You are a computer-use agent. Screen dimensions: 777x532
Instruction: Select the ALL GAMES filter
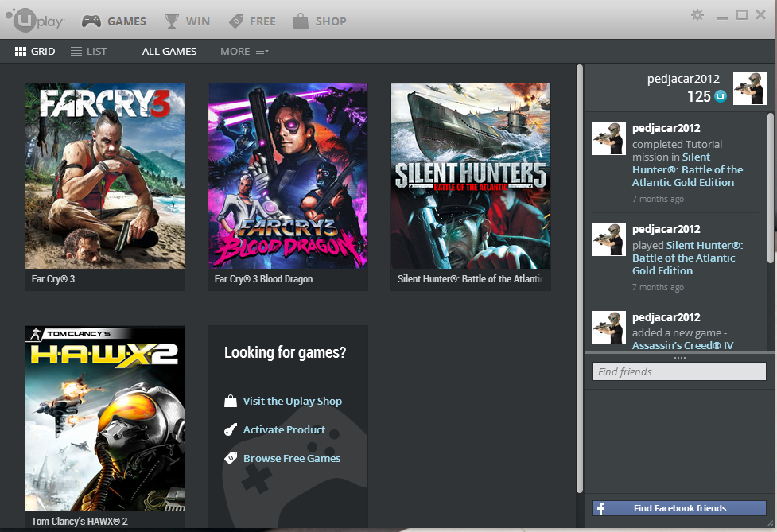pyautogui.click(x=169, y=52)
